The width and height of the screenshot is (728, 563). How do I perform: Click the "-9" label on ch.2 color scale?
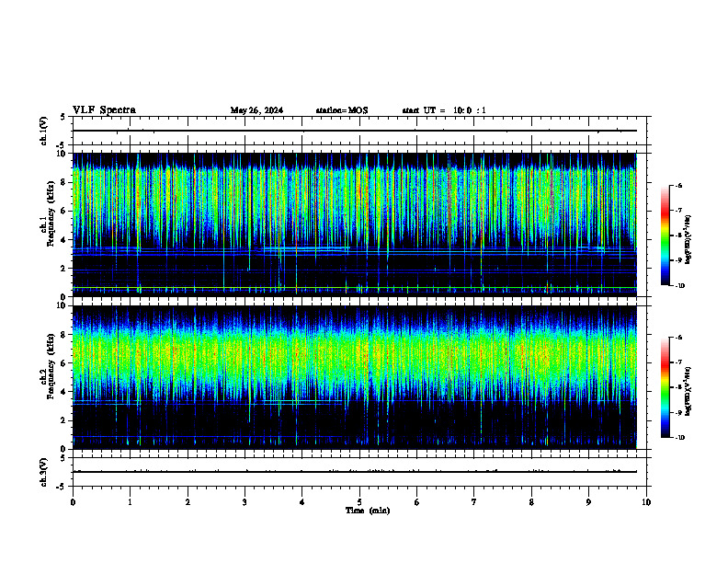[678, 412]
